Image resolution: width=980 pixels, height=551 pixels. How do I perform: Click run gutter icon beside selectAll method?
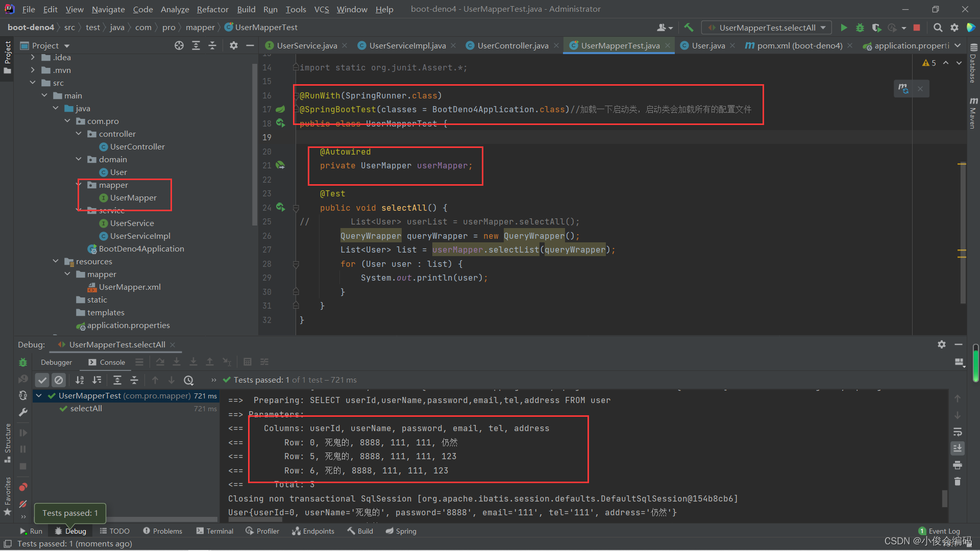[280, 207]
